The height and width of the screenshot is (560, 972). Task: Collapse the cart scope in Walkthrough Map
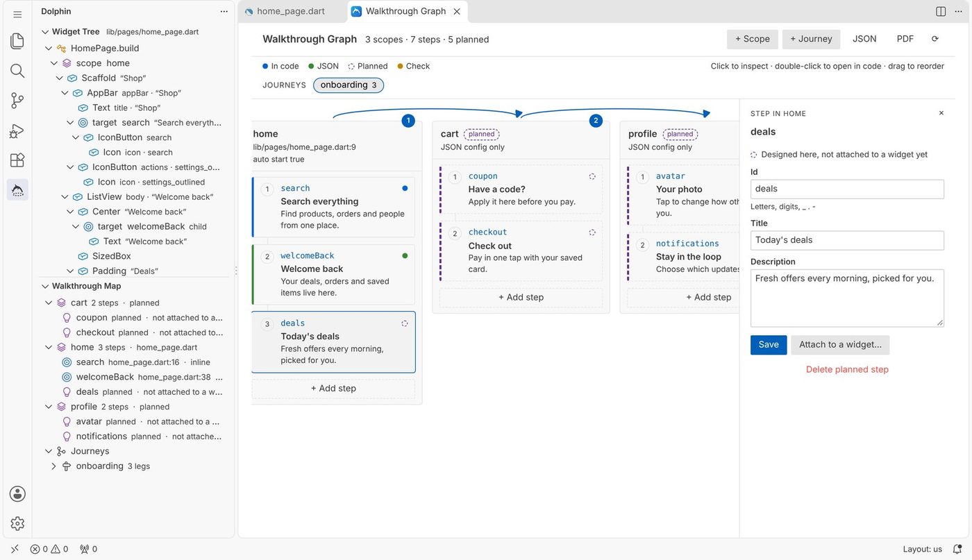point(49,303)
